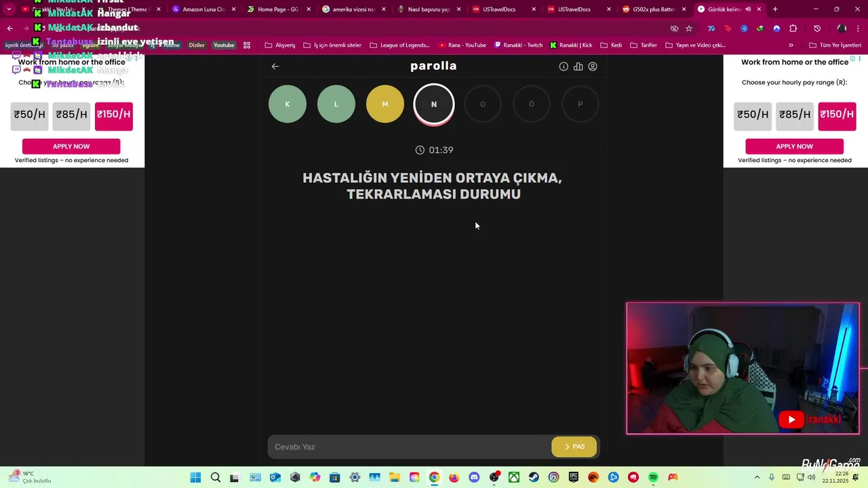Select the dimmed letter O circle
Image resolution: width=868 pixels, height=488 pixels.
[483, 104]
